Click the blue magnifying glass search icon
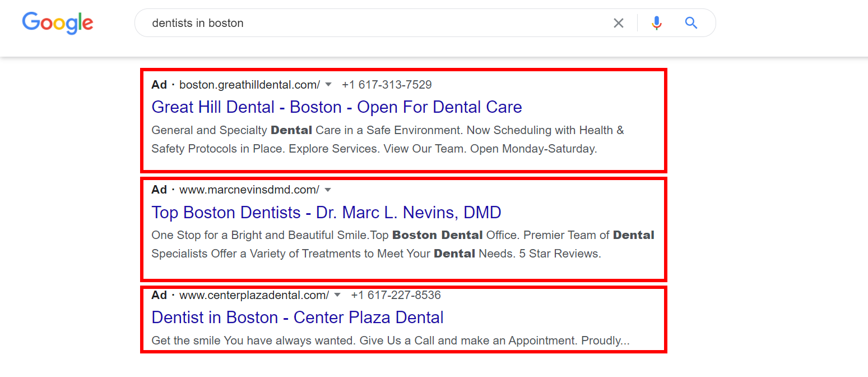 691,23
